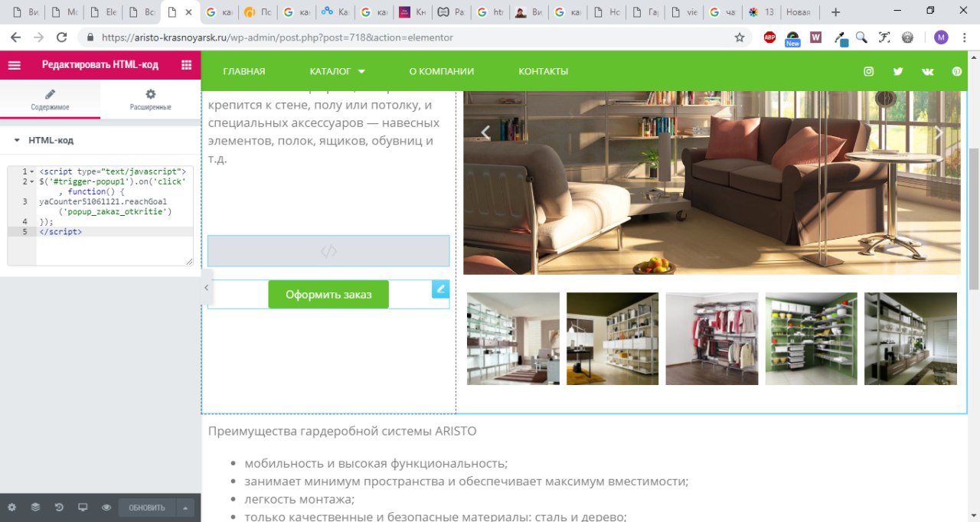Click the closing </script> tag text
980x522 pixels.
coord(60,231)
